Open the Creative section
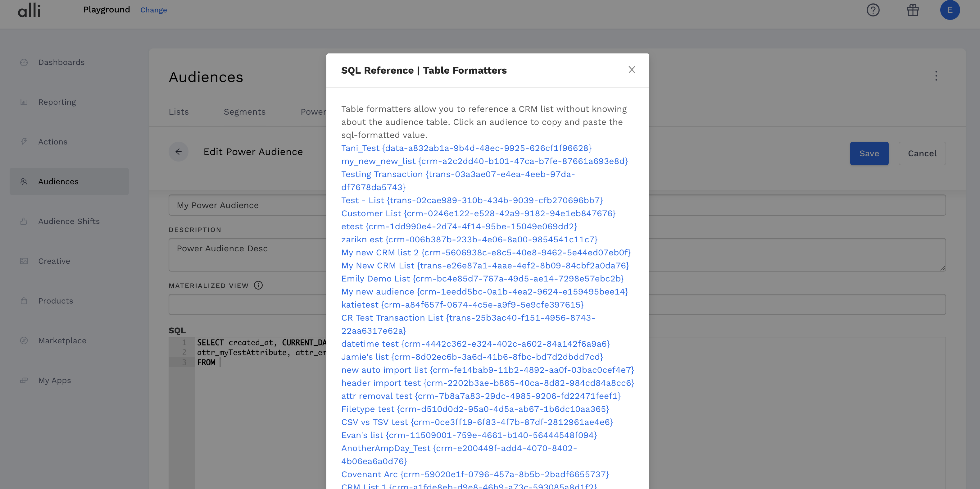 pos(54,261)
